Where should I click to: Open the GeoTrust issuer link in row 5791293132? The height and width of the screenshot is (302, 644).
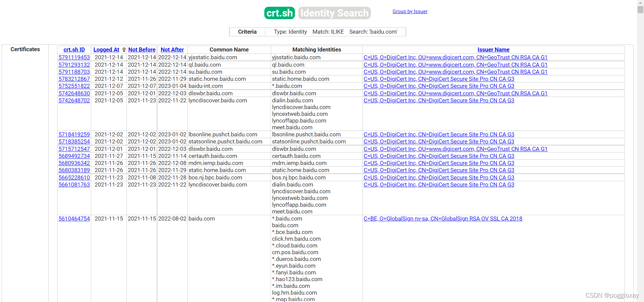[x=455, y=65]
